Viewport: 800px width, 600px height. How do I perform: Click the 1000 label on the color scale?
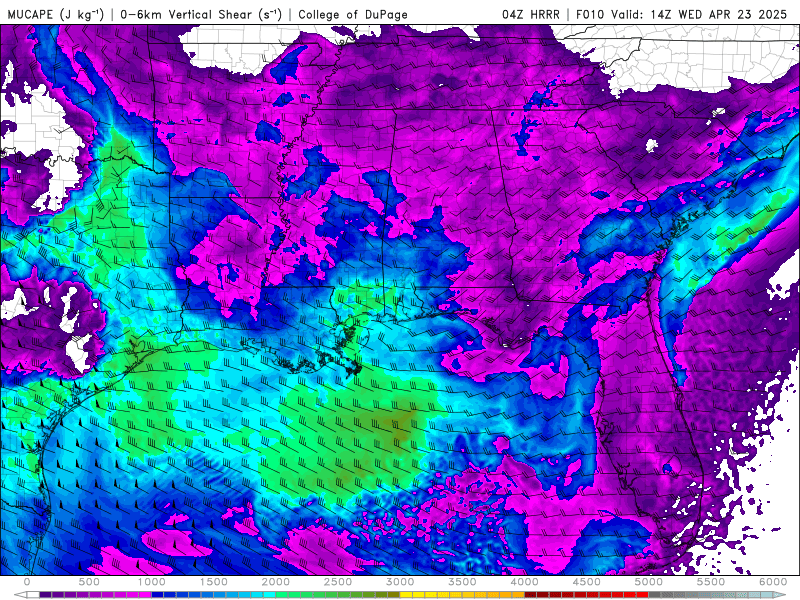tap(152, 582)
